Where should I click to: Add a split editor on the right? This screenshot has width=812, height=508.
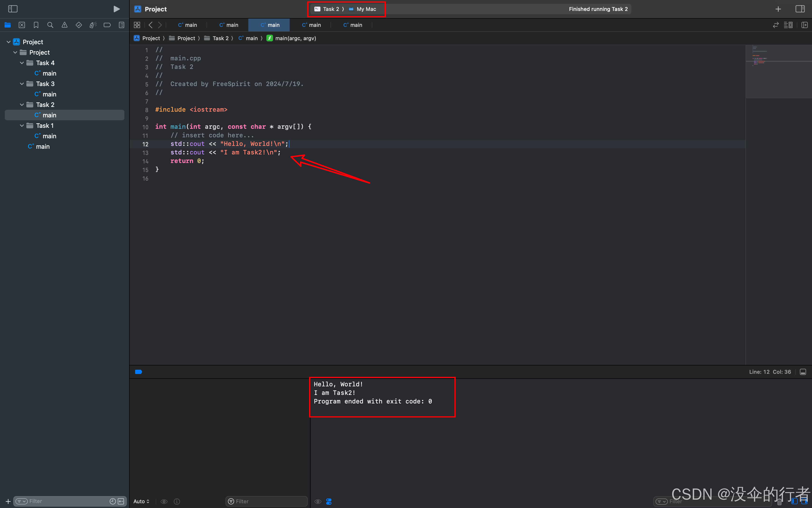point(805,25)
